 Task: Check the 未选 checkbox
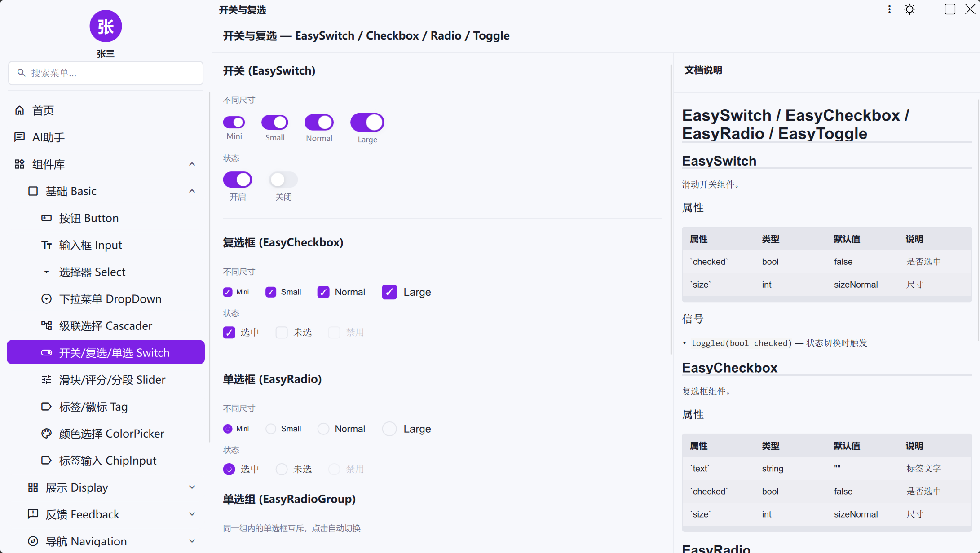point(282,333)
